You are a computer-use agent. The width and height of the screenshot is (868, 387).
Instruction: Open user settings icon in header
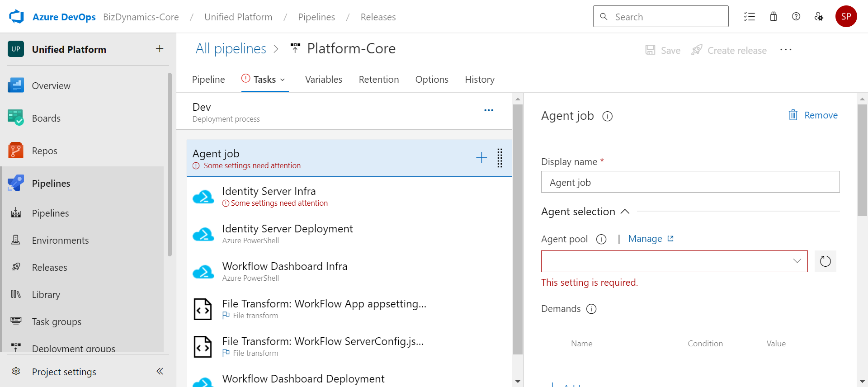tap(819, 17)
